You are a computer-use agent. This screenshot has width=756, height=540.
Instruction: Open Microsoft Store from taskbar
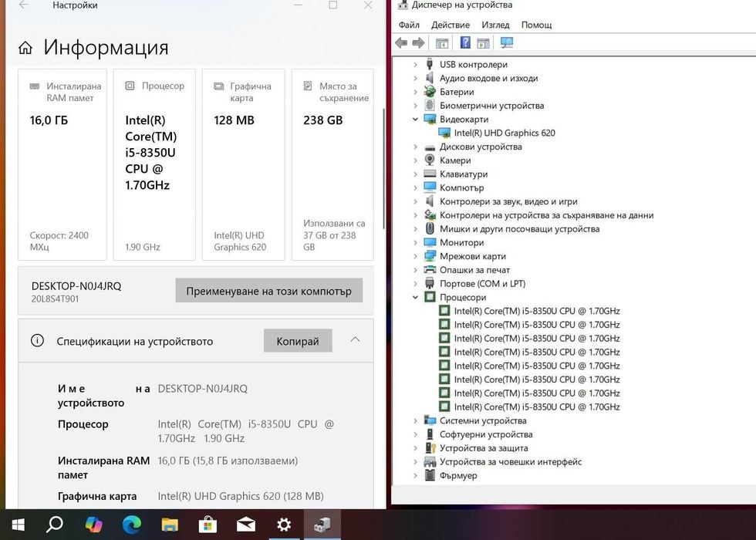[208, 525]
